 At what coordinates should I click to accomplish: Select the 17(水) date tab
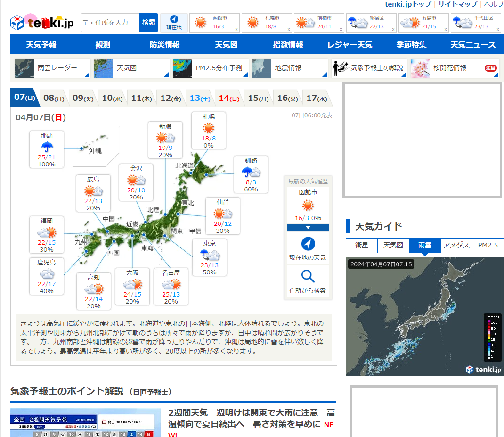click(317, 98)
